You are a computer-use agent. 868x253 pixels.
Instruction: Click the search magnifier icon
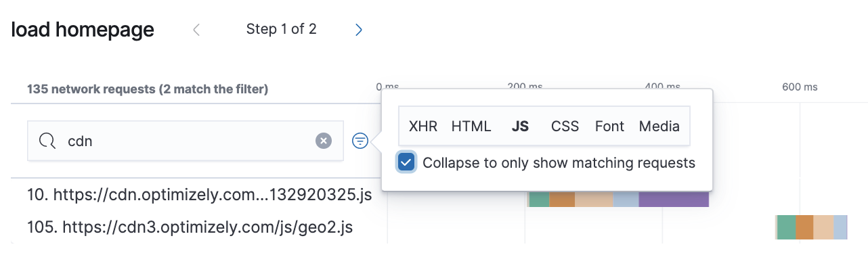[x=47, y=141]
